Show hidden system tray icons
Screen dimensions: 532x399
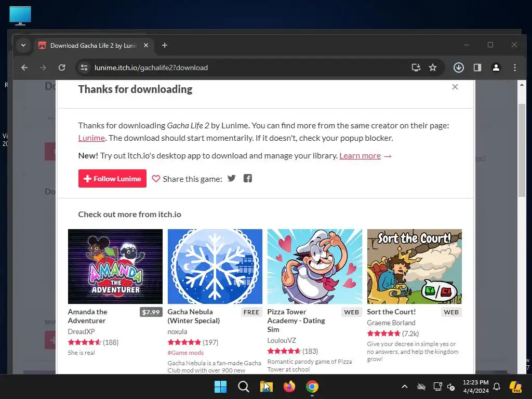click(404, 387)
